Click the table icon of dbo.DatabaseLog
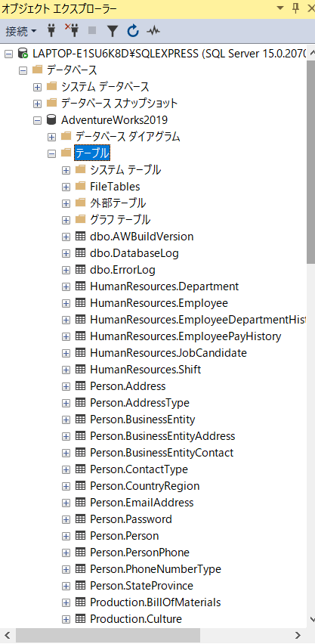The width and height of the screenshot is (315, 644). (x=81, y=253)
